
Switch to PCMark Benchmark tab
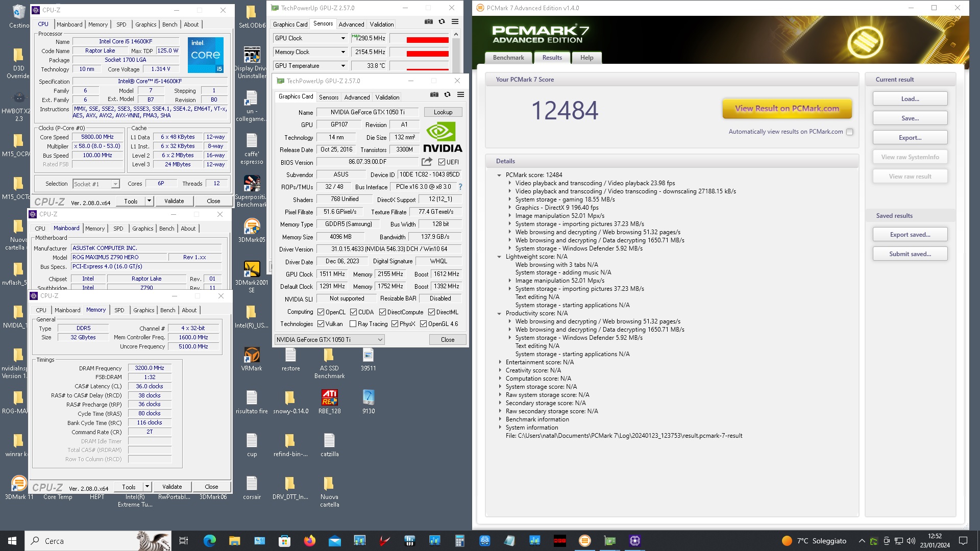tap(508, 58)
